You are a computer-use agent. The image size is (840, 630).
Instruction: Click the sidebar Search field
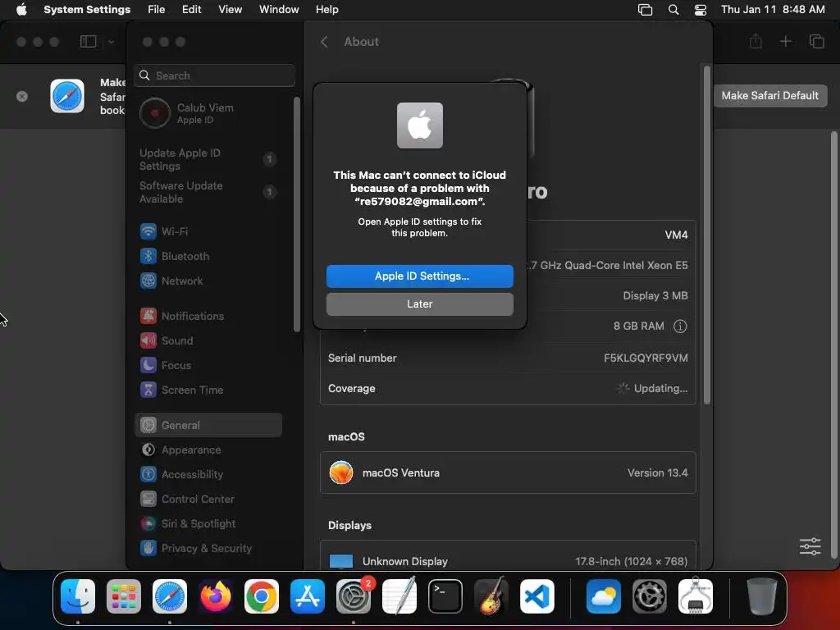(214, 75)
